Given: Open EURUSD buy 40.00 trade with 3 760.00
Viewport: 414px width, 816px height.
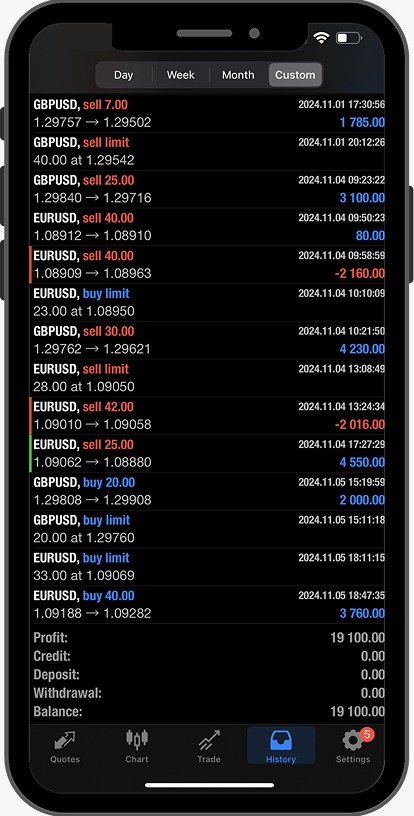Looking at the screenshot, I should (208, 605).
